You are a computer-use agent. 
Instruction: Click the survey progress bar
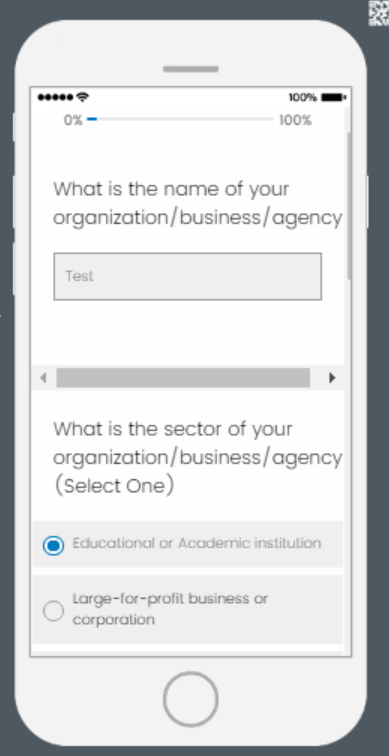pos(180,119)
